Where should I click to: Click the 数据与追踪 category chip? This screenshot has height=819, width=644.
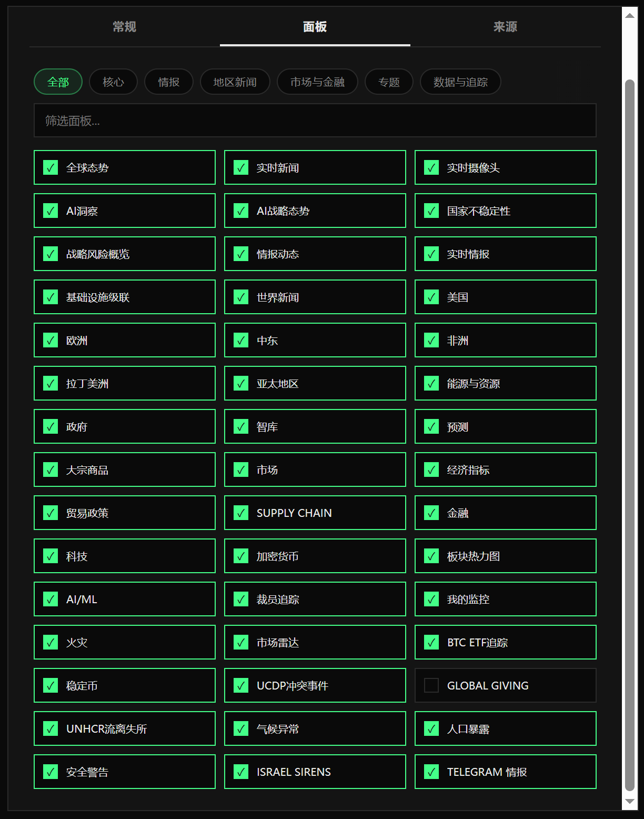coord(460,82)
